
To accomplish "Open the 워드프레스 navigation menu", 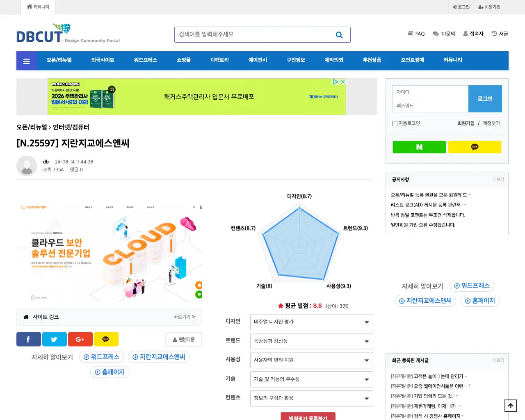I will pyautogui.click(x=146, y=60).
